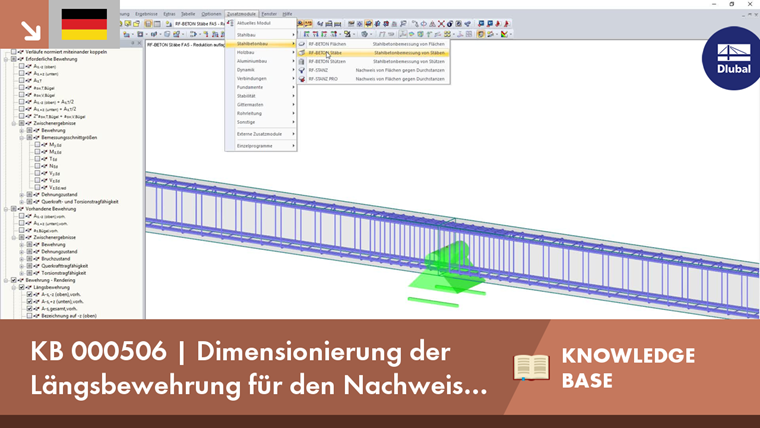This screenshot has height=428, width=760.
Task: Click 'Stahlbetonbemessung von Stützen' description text
Action: (x=409, y=62)
